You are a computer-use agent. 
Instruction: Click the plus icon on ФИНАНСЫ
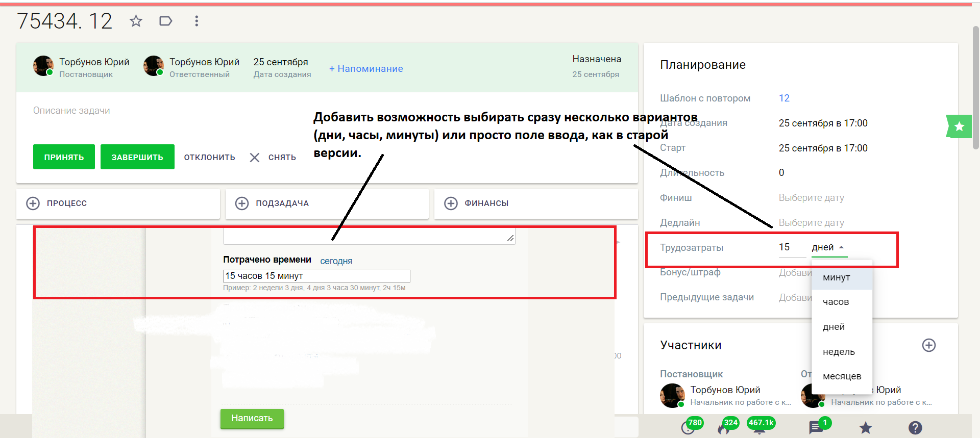[x=451, y=203]
